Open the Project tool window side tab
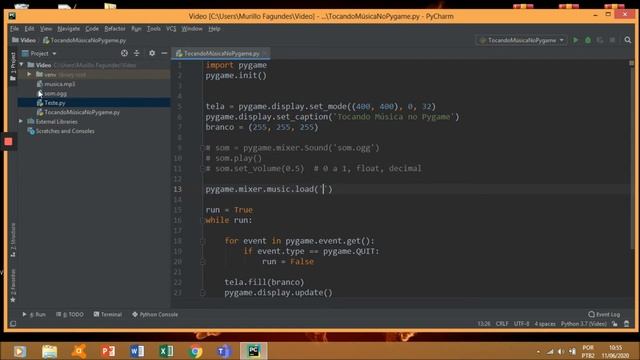640x360 pixels. [x=13, y=66]
